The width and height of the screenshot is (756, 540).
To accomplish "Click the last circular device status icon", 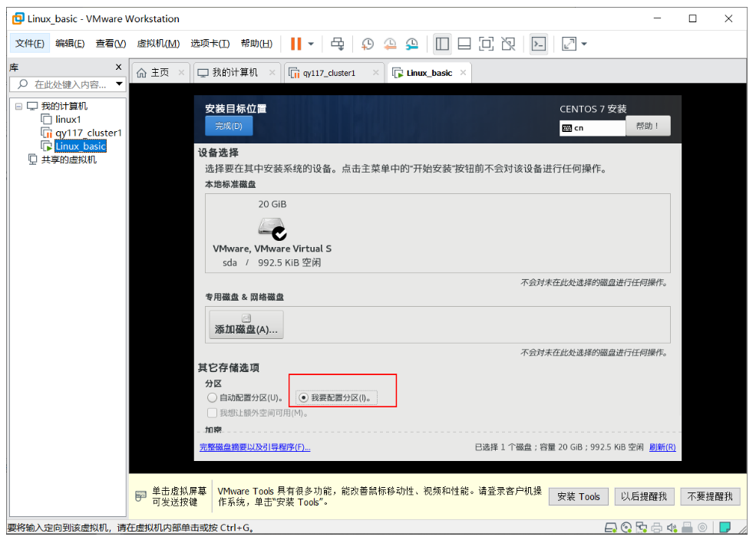I will tap(702, 528).
